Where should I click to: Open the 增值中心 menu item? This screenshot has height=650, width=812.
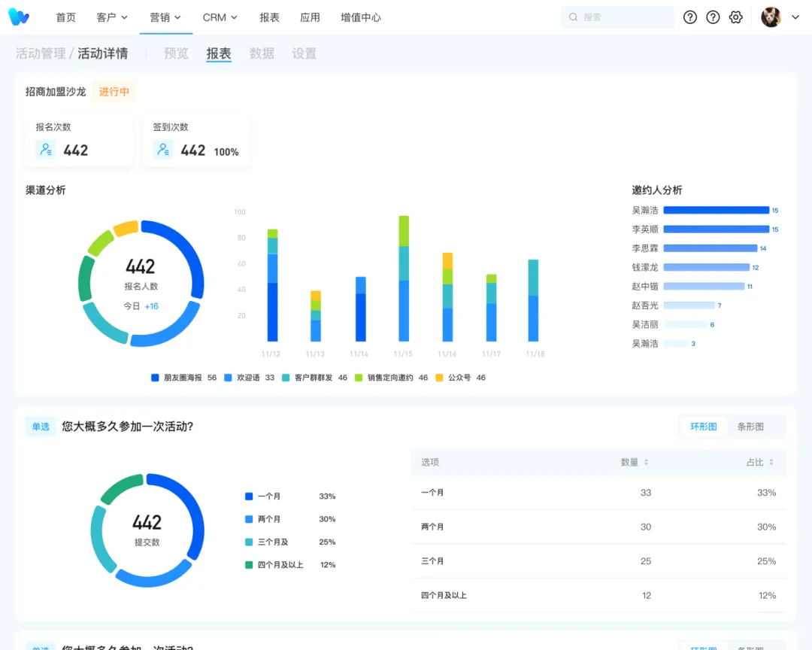(361, 17)
